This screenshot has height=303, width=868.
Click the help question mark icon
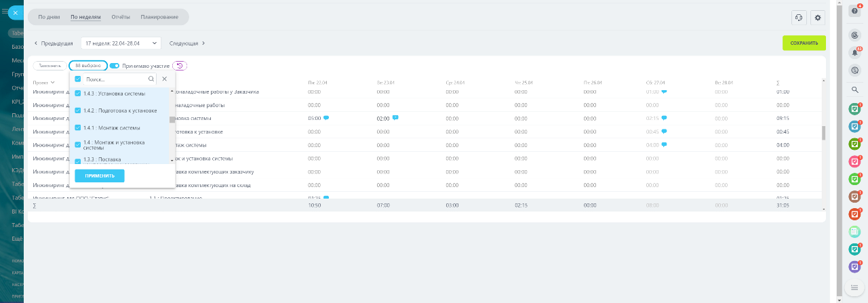855,10
